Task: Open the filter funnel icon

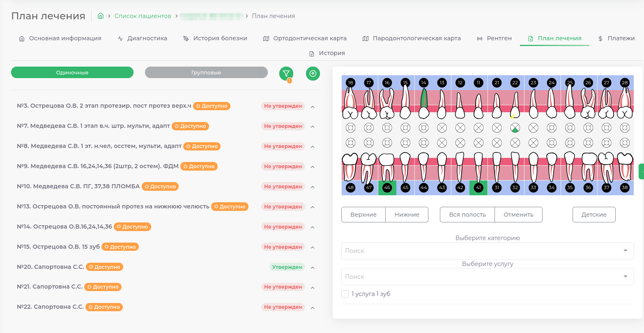Action: coord(286,74)
